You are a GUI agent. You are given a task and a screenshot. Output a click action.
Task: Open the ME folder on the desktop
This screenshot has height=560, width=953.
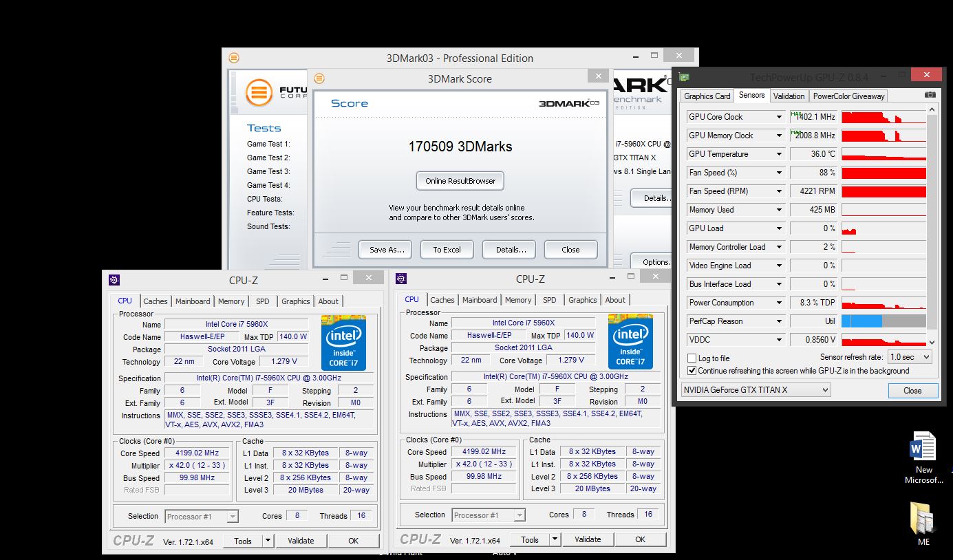pos(923,524)
